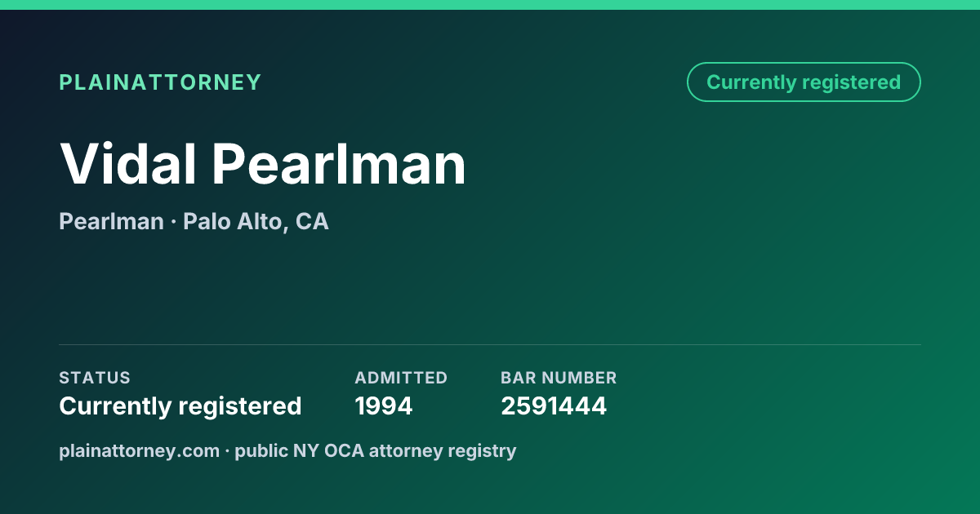Image resolution: width=980 pixels, height=514 pixels.
Task: Open the plainattorney.com footer link
Action: (139, 450)
